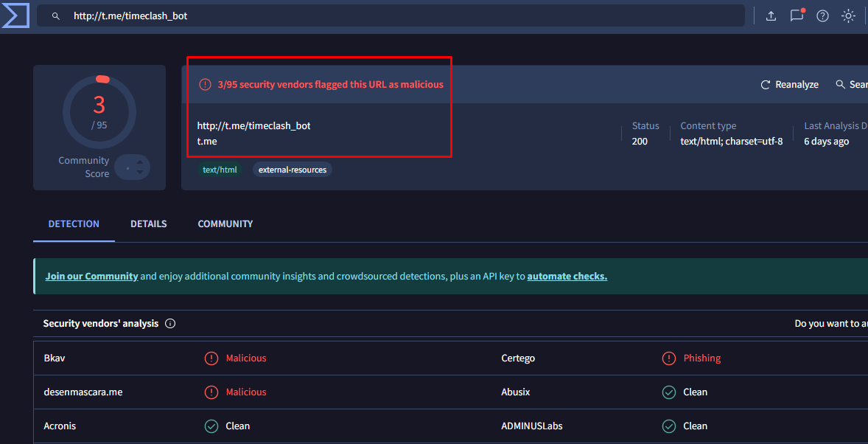Open the automate checks link

567,277
